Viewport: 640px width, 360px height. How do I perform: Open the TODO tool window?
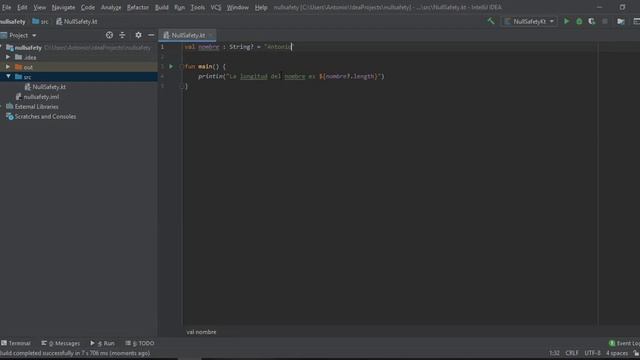coord(140,343)
